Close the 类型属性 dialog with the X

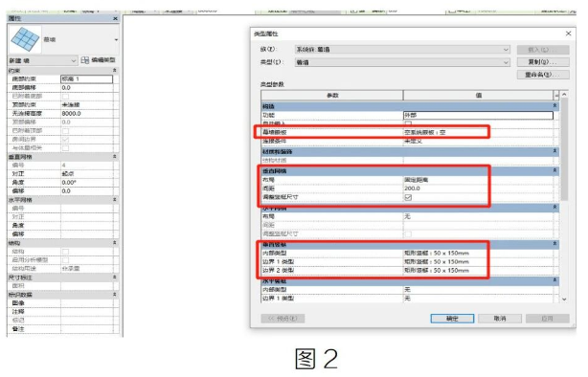click(x=568, y=33)
